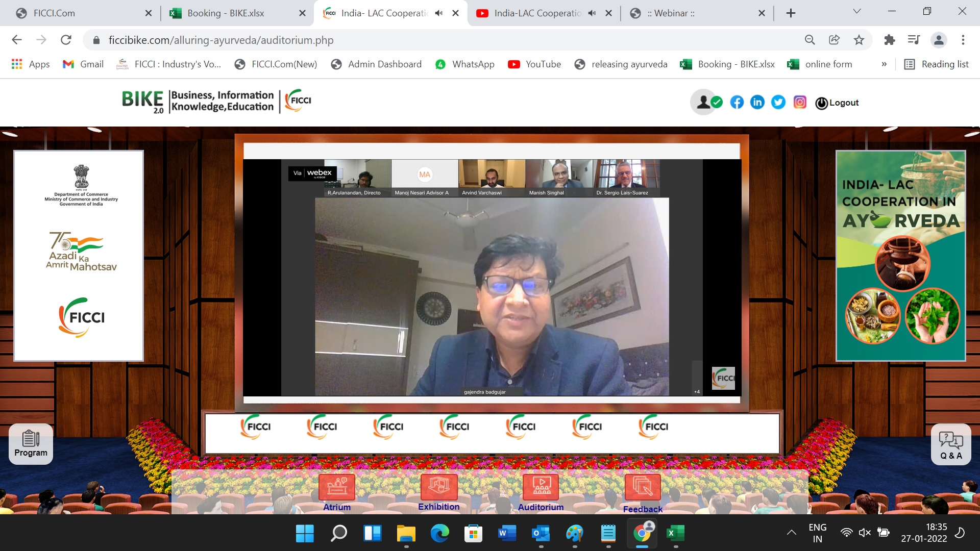980x551 pixels.
Task: Open the Instagram social icon
Action: 800,103
